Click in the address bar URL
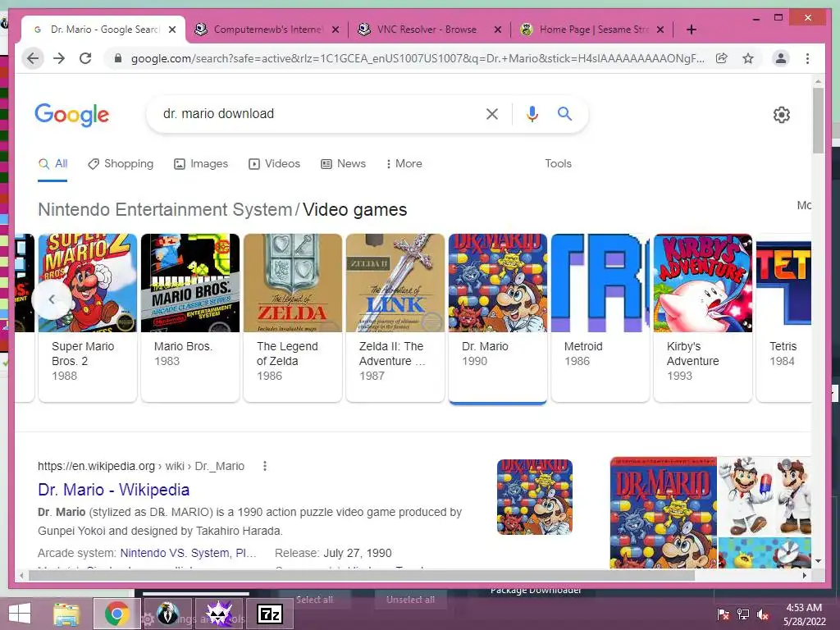 click(418, 58)
